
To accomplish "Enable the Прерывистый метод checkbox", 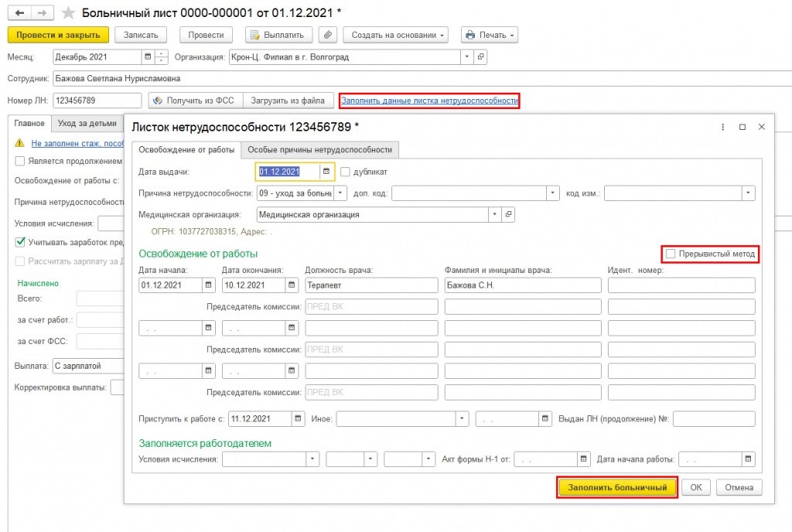I will pyautogui.click(x=671, y=254).
